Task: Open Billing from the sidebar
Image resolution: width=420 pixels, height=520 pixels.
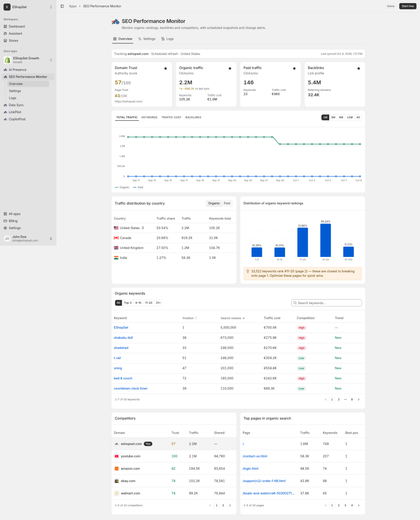Action: coord(13,221)
